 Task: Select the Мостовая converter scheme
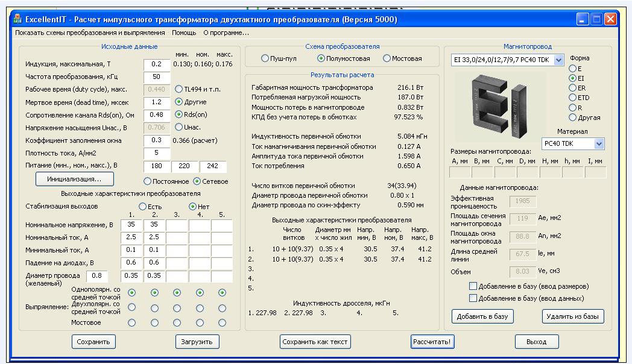[387, 58]
